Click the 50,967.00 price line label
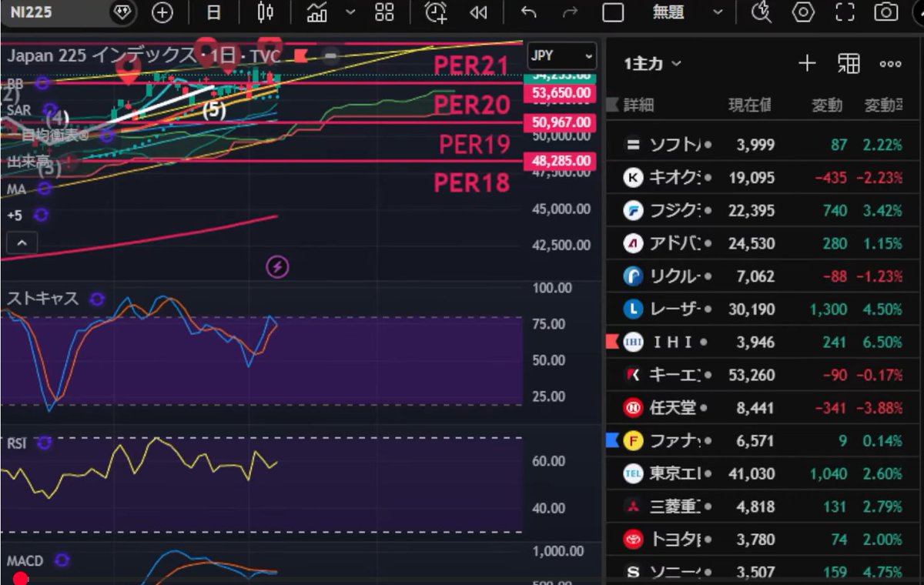This screenshot has width=924, height=585. (560, 122)
